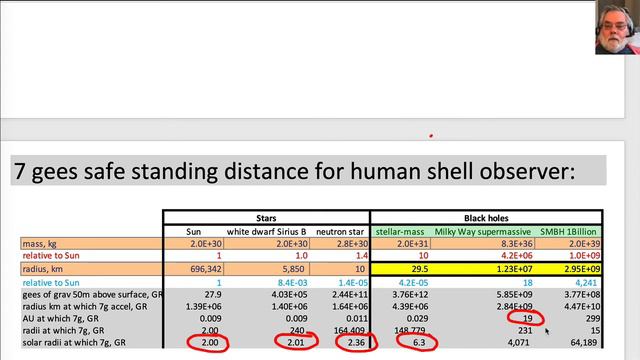Click the blue 'relative to Sun' row label
Screen dimensions: 640x360
pos(51,283)
